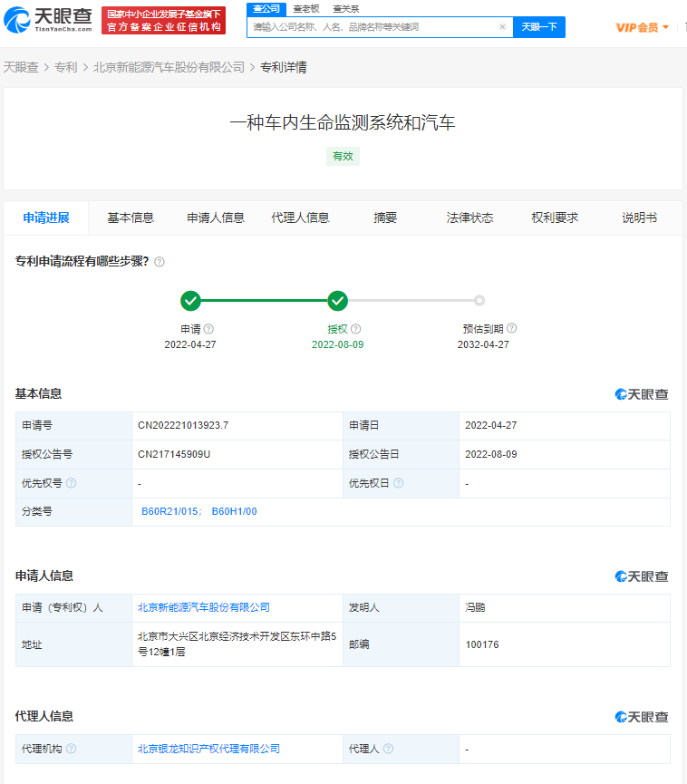Open applicant link 北京新能源汽车股份有限公司 in table
Image resolution: width=687 pixels, height=784 pixels.
pos(203,607)
